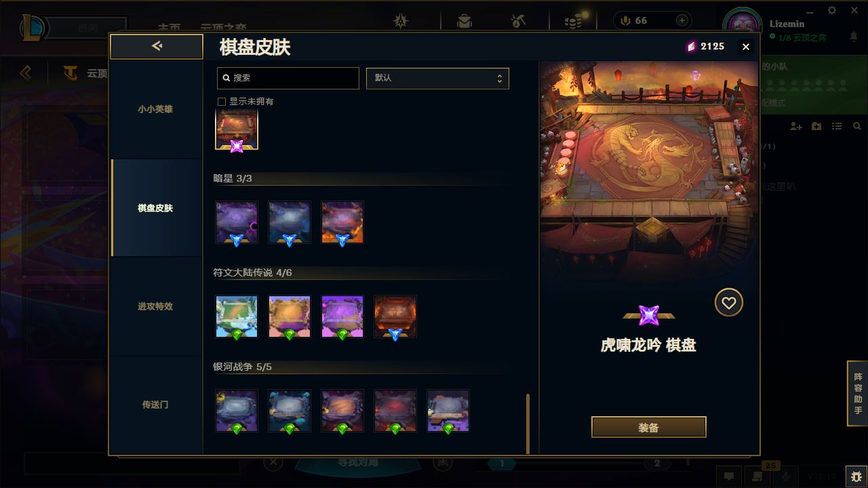Click the back arrow in the arena skins panel
The height and width of the screenshot is (488, 868).
pos(157,46)
